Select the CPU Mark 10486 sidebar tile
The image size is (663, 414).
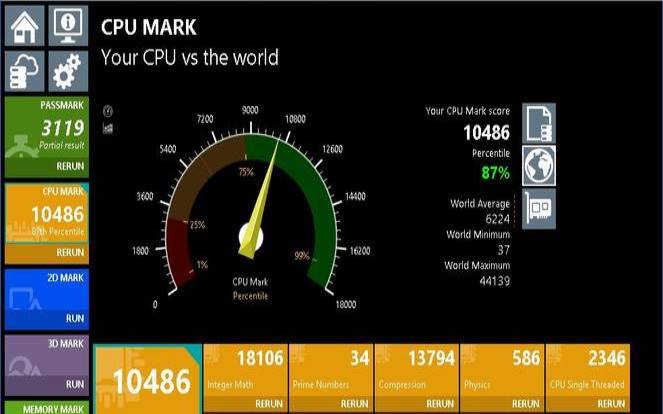point(47,223)
